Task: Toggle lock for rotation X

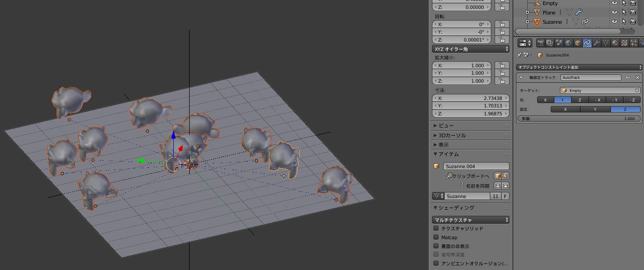Action: [x=502, y=24]
